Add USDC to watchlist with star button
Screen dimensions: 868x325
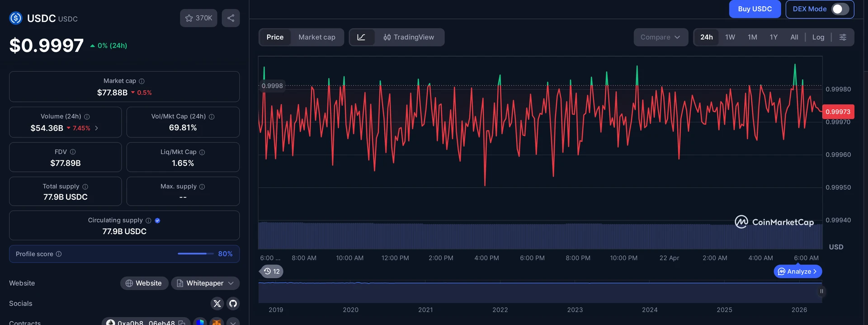tap(198, 18)
